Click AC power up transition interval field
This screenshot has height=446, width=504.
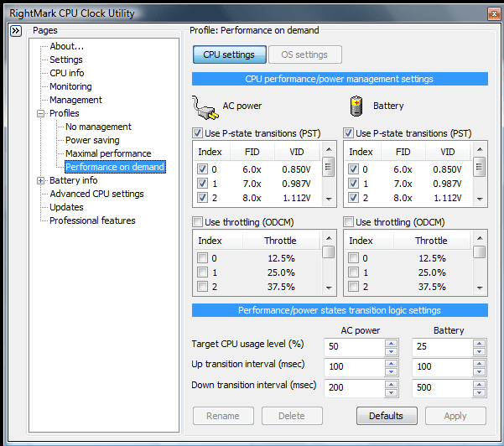click(355, 367)
